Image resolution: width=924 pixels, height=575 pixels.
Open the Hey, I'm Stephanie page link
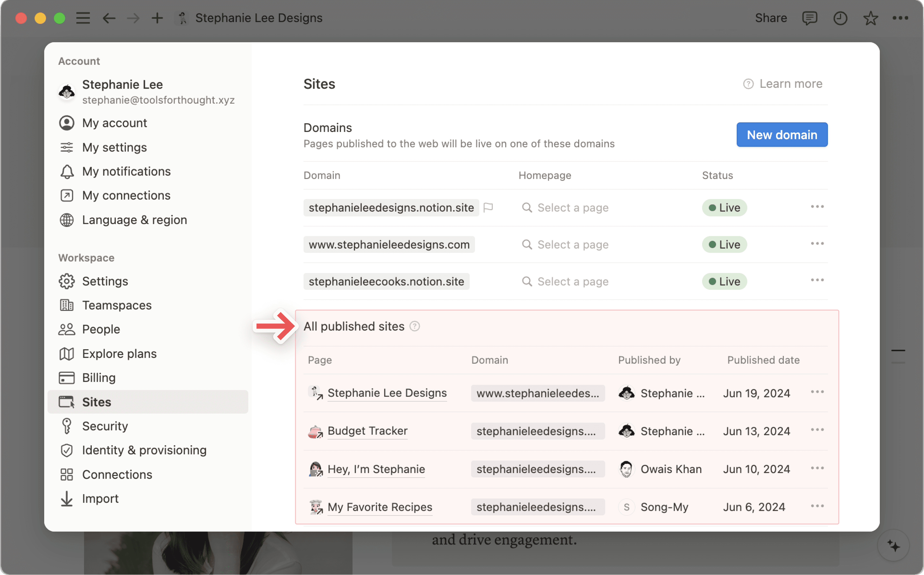(376, 469)
